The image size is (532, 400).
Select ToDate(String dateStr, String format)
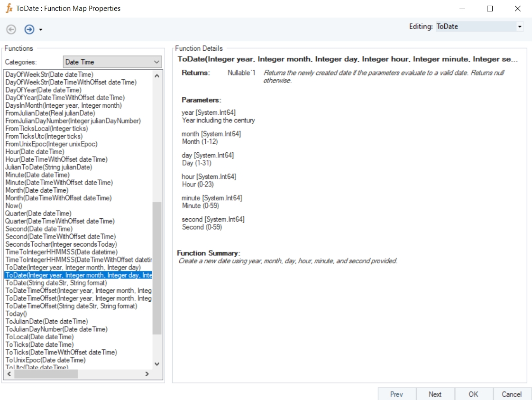[56, 283]
